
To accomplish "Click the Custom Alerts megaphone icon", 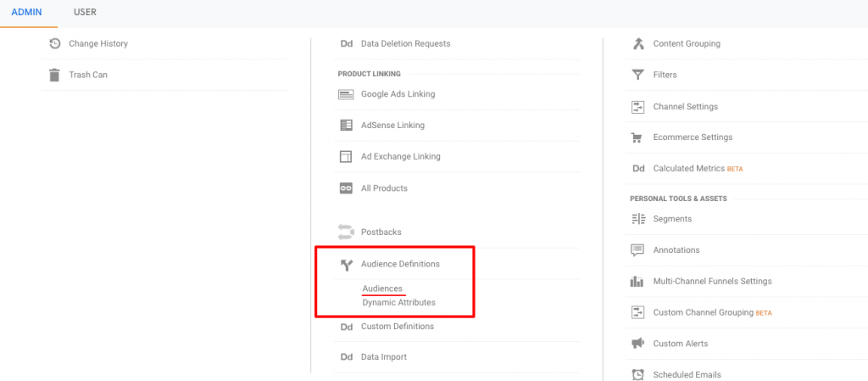I will click(x=637, y=344).
